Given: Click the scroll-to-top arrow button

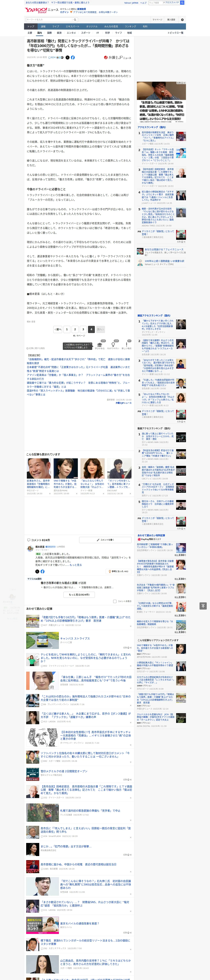Looking at the screenshot, I should (x=203, y=606).
